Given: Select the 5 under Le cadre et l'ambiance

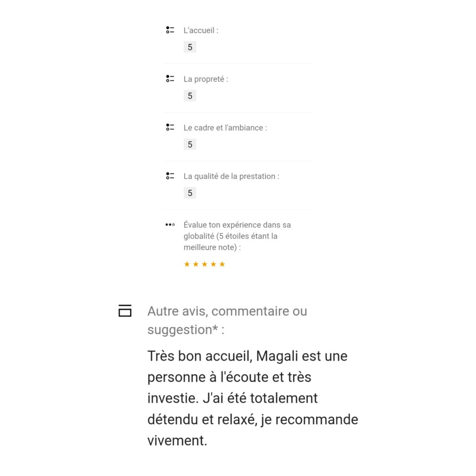Looking at the screenshot, I should (190, 145).
